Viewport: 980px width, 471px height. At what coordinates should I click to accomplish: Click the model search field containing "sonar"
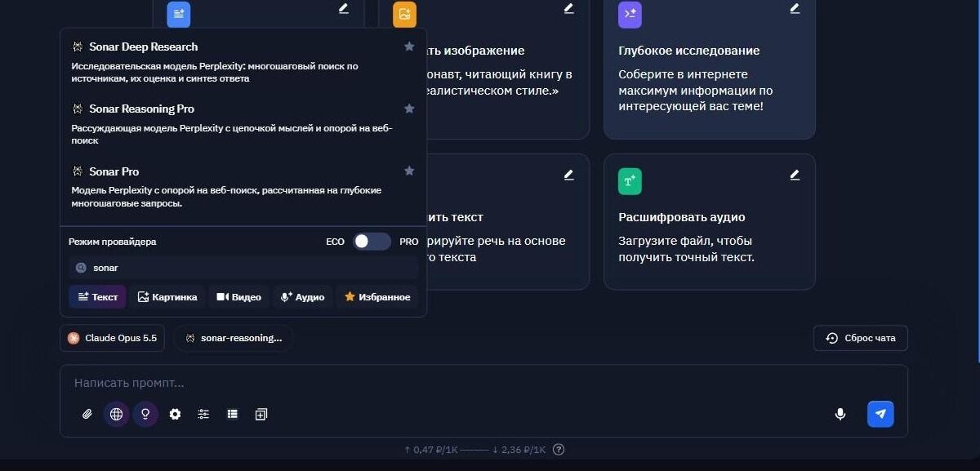point(243,268)
